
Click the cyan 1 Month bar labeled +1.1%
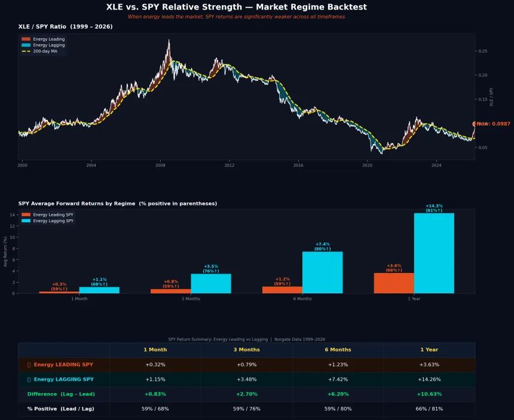point(99,290)
